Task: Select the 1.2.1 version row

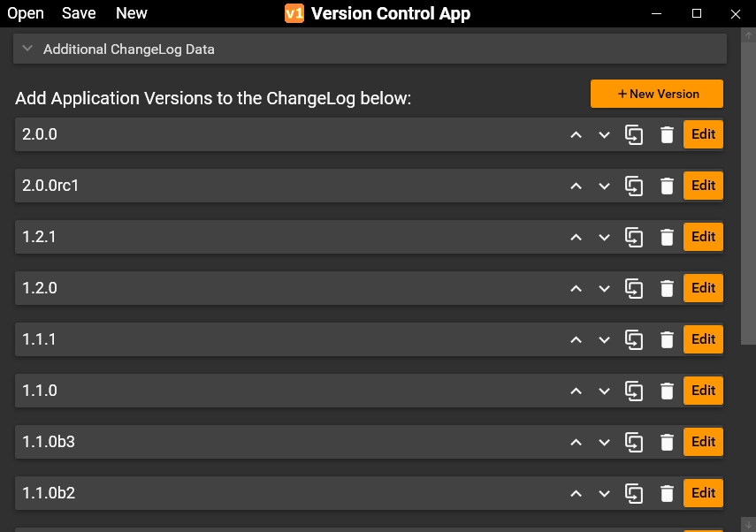Action: point(265,238)
